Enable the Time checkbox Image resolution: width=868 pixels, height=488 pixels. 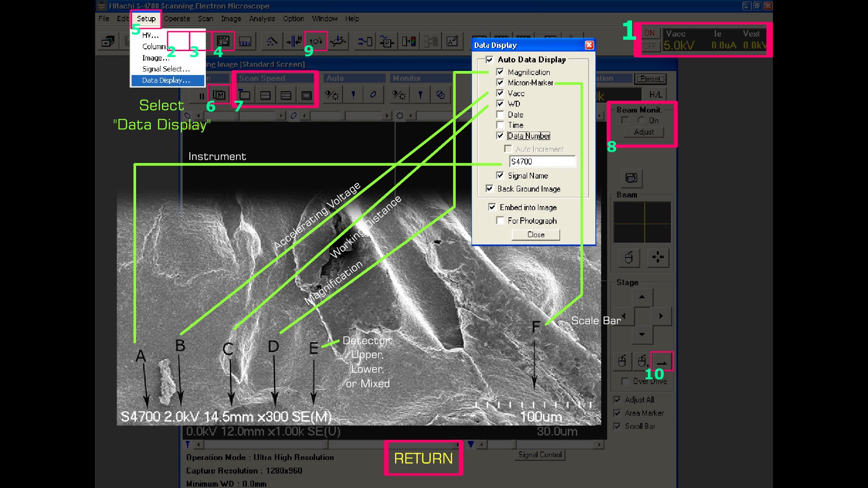tap(500, 125)
